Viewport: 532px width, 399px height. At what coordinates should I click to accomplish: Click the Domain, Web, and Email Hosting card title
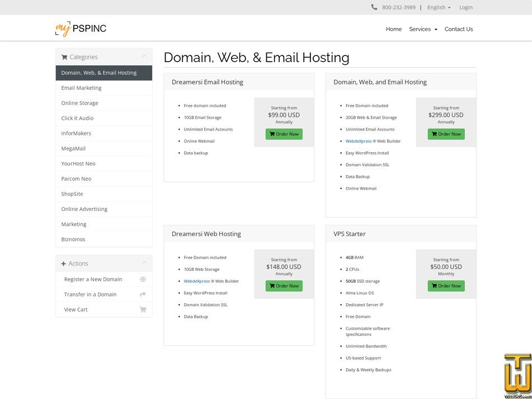pos(380,82)
